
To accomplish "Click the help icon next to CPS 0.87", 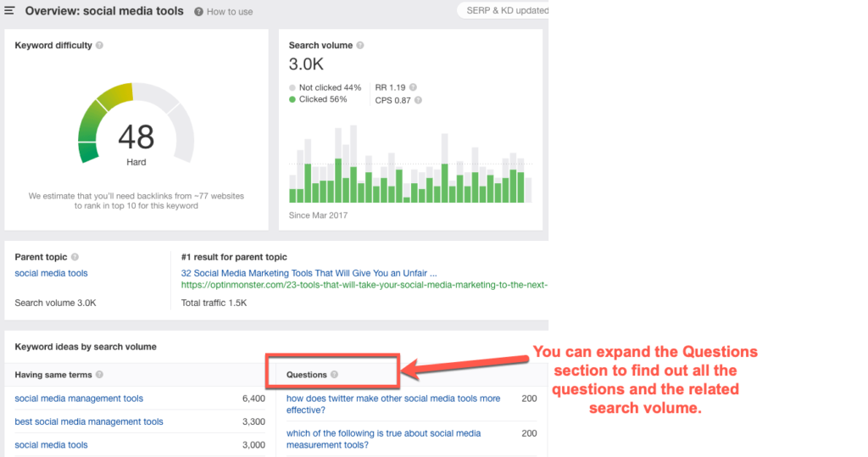I will 419,100.
